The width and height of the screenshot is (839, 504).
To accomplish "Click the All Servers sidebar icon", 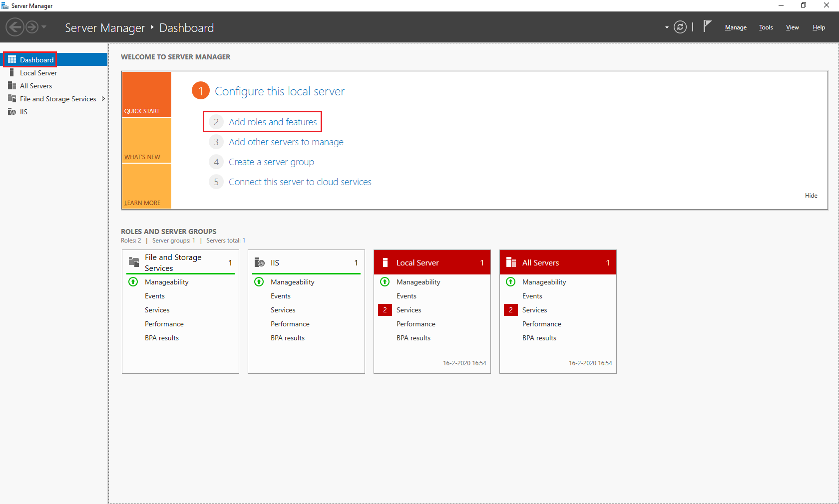I will [x=12, y=85].
